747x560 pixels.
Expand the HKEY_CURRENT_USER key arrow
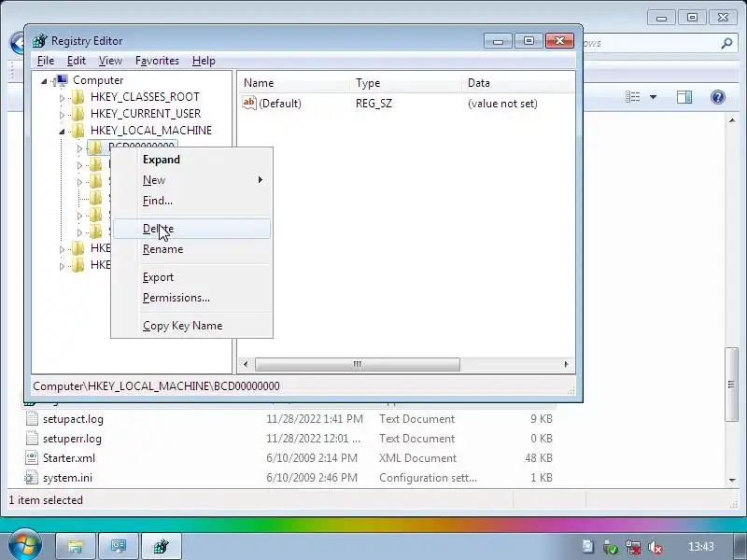tap(62, 115)
